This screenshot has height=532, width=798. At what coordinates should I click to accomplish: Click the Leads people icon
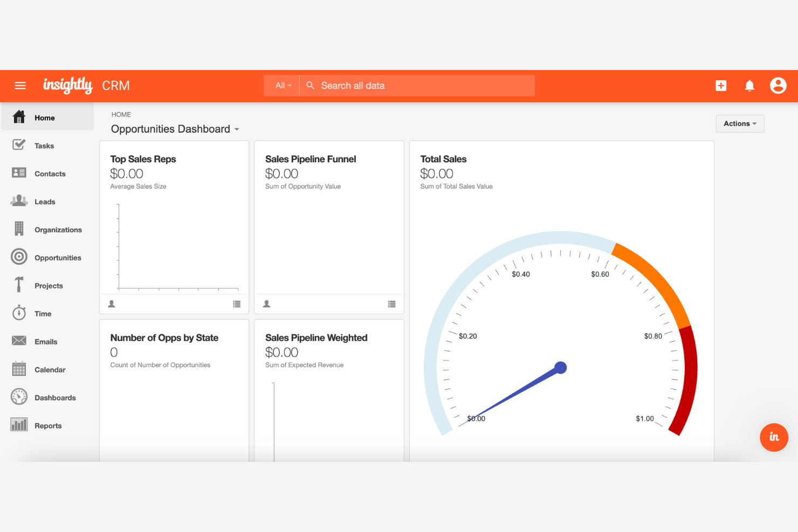[x=19, y=201]
